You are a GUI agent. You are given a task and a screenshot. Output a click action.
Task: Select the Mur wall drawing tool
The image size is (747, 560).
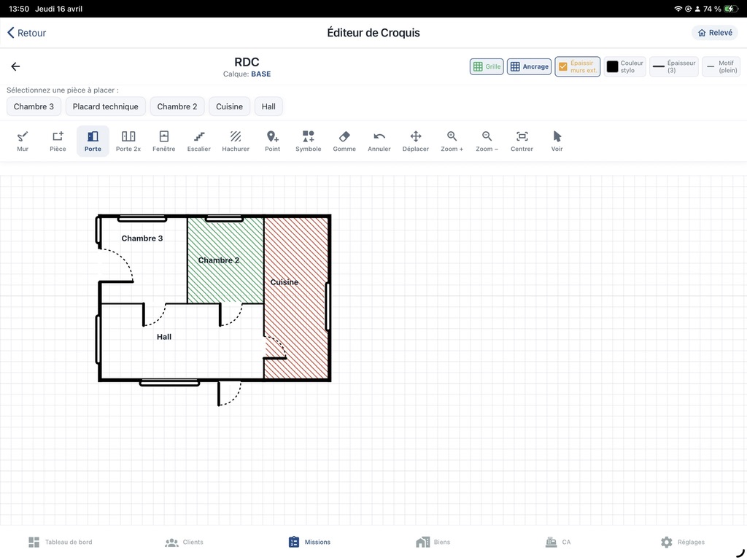23,141
